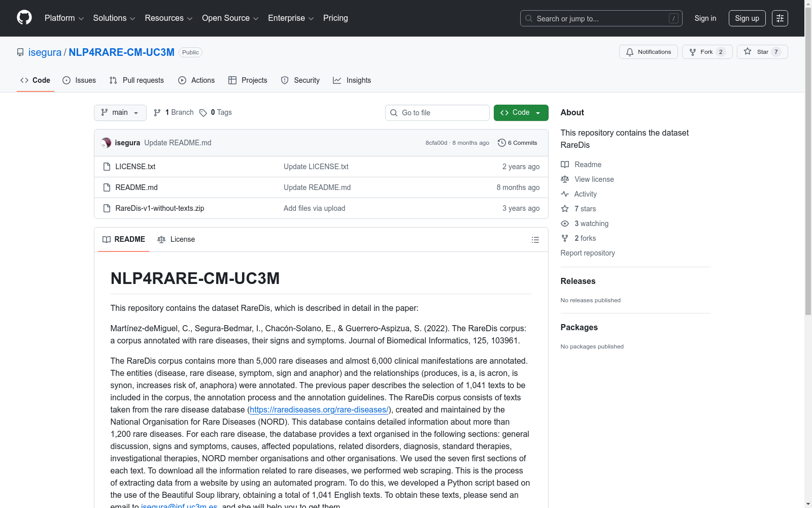
Task: Open the GitHub home logo
Action: (x=24, y=18)
